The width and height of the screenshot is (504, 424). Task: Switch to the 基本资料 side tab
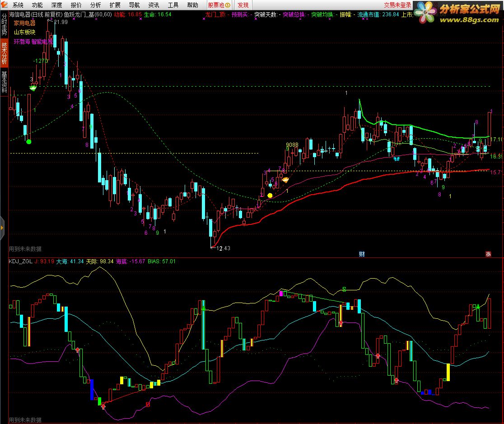(4, 82)
